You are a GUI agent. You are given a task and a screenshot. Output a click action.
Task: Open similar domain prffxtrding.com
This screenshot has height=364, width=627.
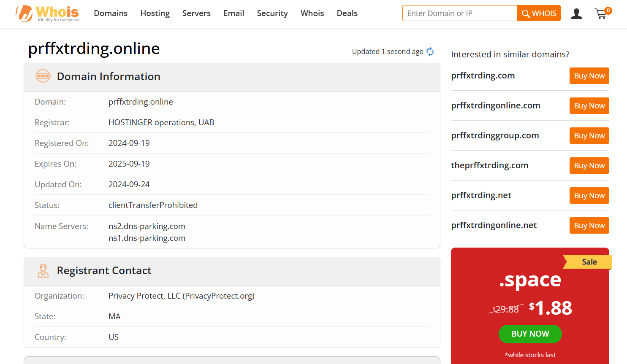[483, 75]
